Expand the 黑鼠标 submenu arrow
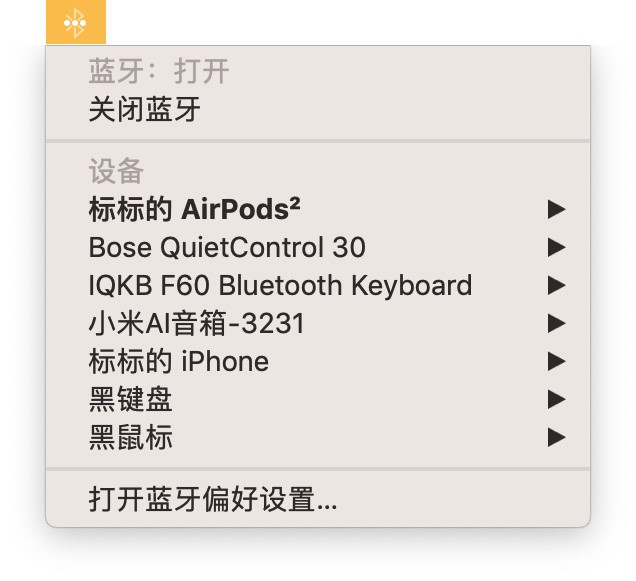This screenshot has height=581, width=636. click(x=556, y=437)
